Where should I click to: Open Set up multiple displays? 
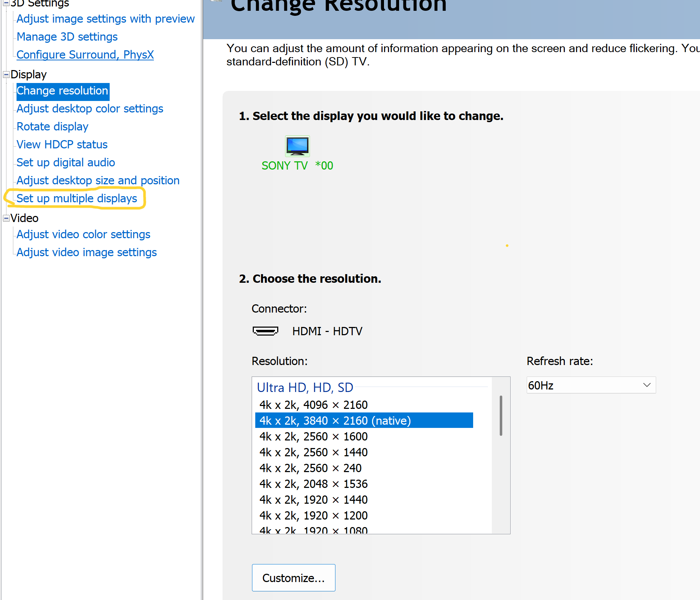pyautogui.click(x=77, y=198)
